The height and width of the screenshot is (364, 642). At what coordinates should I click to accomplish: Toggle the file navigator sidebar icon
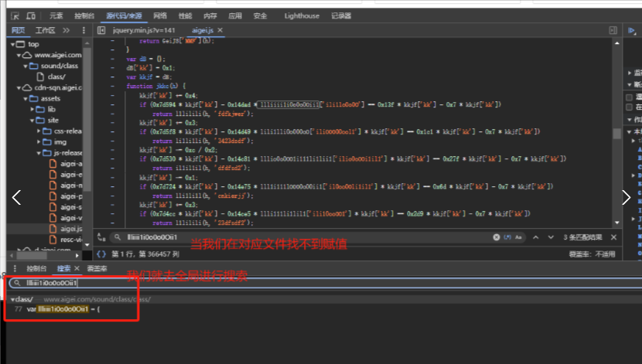pyautogui.click(x=101, y=30)
